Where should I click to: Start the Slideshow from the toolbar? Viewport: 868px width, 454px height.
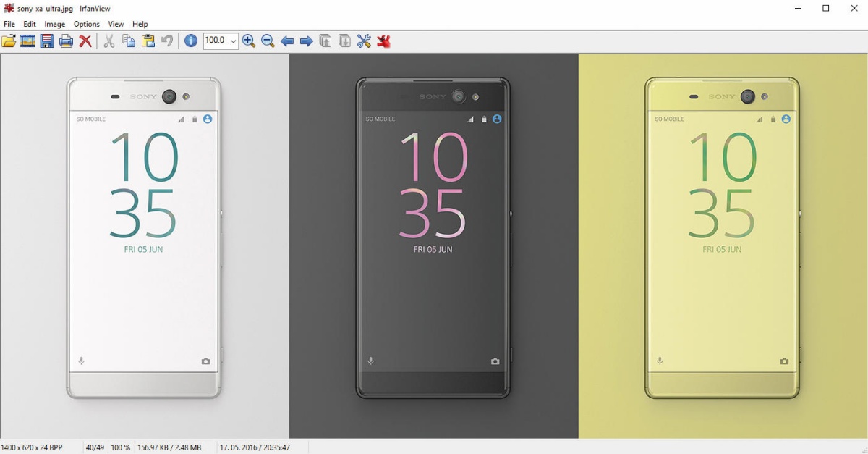click(x=27, y=41)
